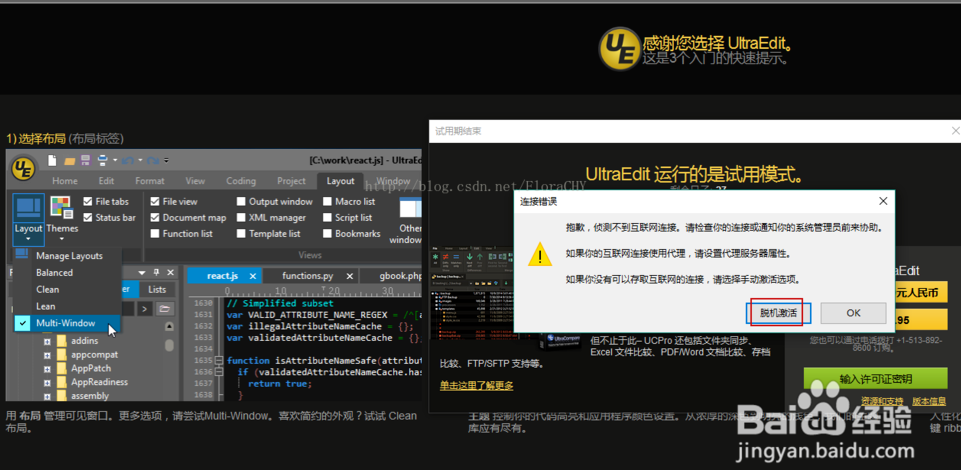Pin the file view pane with pushpin icon
Screen dimensions: 961x470
click(x=156, y=272)
